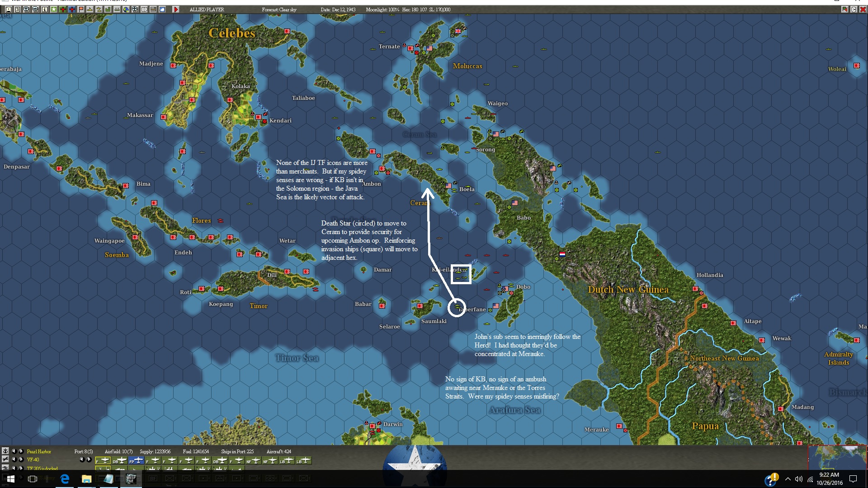Screen dimensions: 868x488
Task: Click the Ambon base label
Action: [x=372, y=184]
